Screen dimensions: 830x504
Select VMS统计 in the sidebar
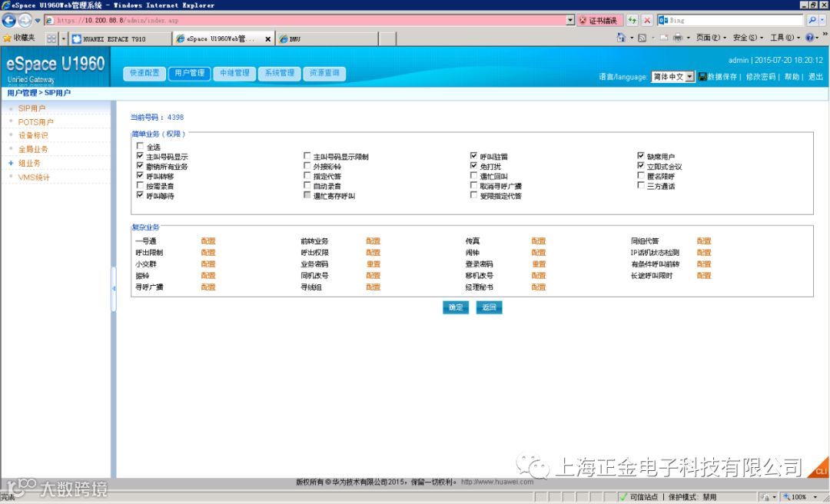pos(34,177)
